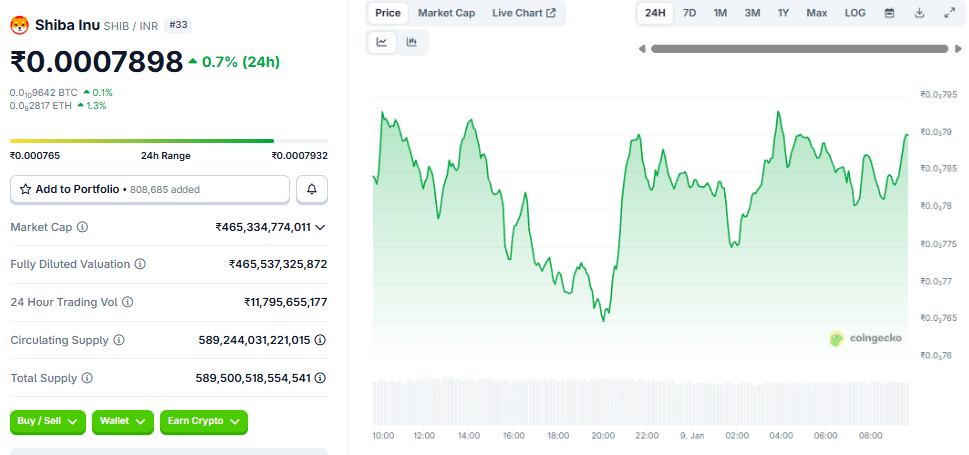Select the 1Y time range
This screenshot has height=455, width=969.
coord(784,13)
